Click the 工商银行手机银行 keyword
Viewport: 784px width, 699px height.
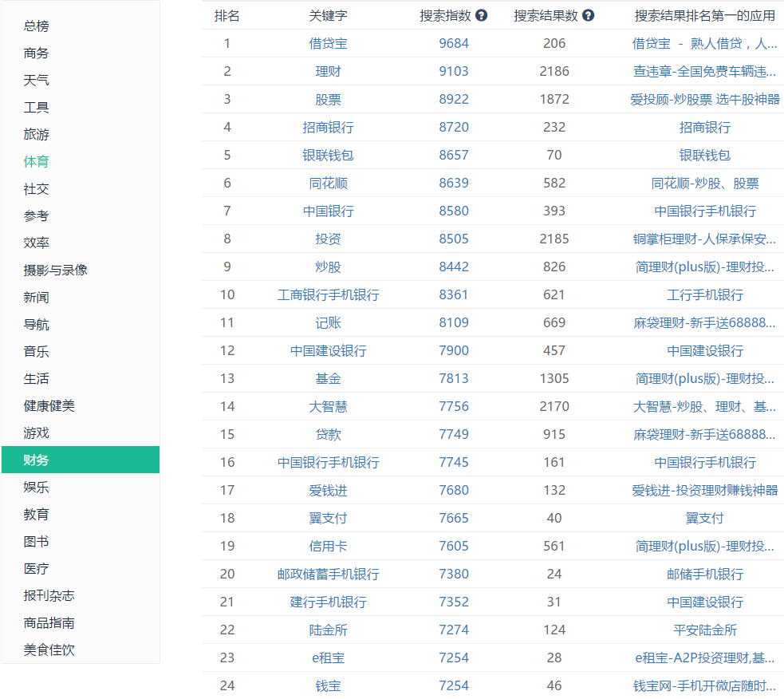point(328,295)
